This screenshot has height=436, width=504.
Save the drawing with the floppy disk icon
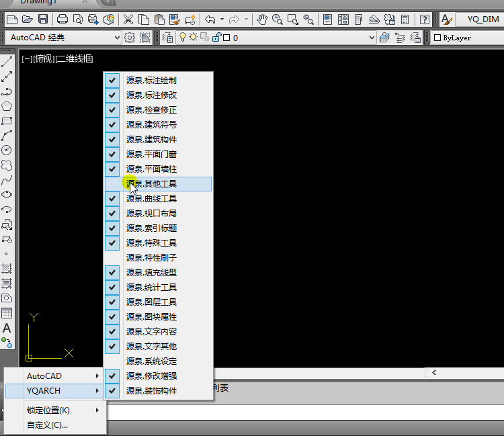pos(43,19)
